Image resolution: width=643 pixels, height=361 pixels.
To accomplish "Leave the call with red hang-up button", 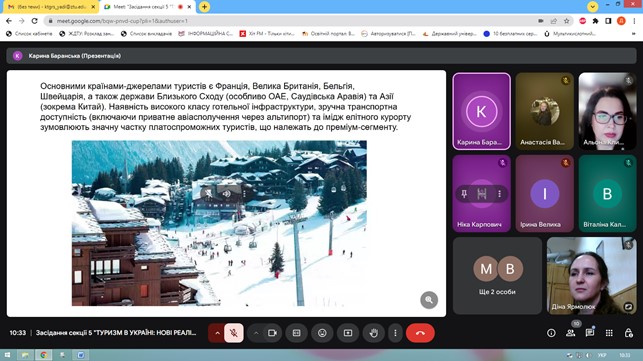I will 420,333.
